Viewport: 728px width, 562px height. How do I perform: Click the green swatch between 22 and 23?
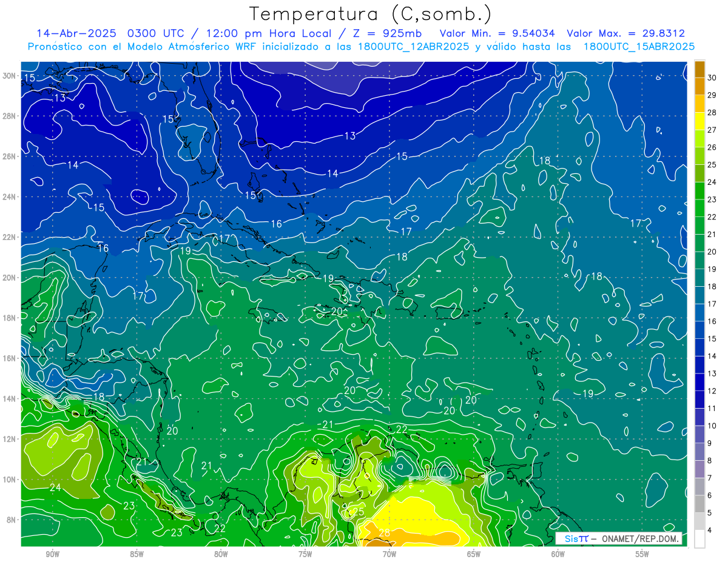[699, 208]
